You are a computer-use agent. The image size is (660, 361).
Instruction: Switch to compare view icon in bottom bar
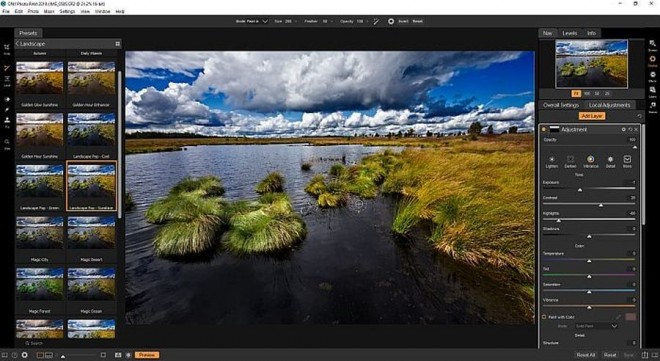tap(49, 355)
